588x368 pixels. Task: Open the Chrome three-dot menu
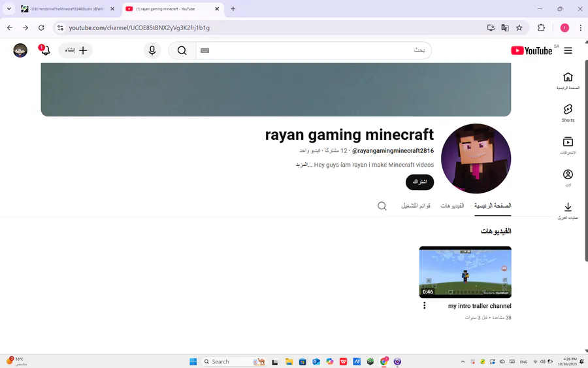coord(580,27)
